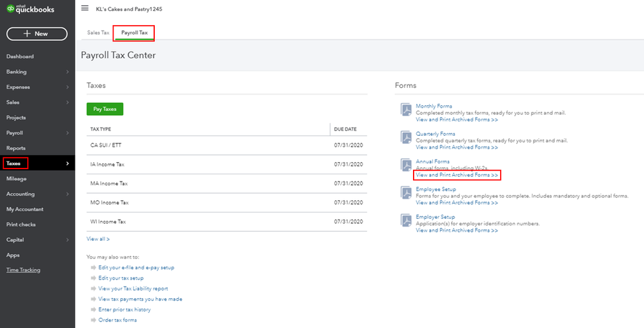The width and height of the screenshot is (644, 328).
Task: Click the Quarterly Forms PDF icon
Action: point(406,137)
